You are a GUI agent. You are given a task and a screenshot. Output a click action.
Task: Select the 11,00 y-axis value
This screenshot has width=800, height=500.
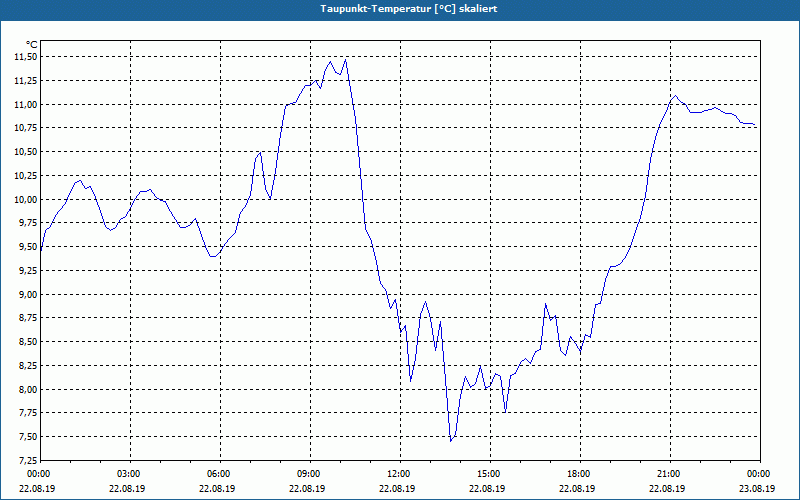point(26,105)
